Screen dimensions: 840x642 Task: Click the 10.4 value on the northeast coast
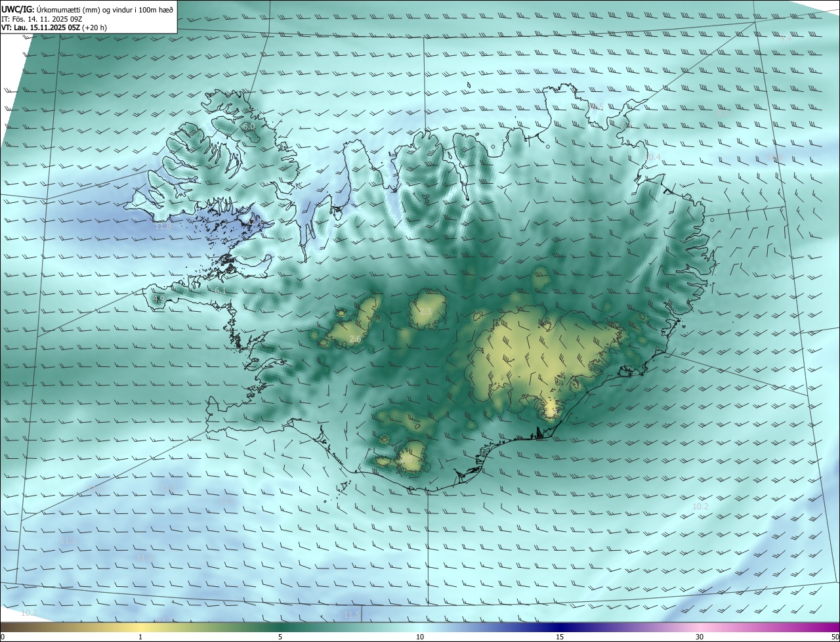tap(653, 157)
